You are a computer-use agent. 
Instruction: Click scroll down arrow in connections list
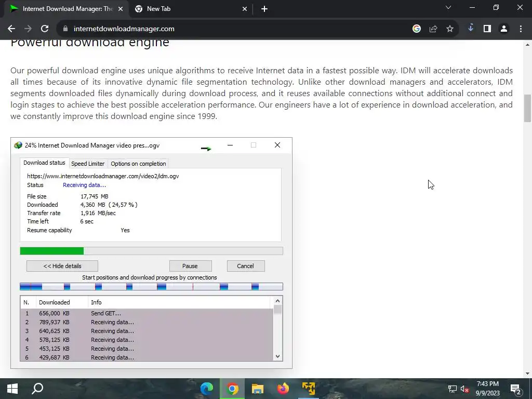point(277,356)
